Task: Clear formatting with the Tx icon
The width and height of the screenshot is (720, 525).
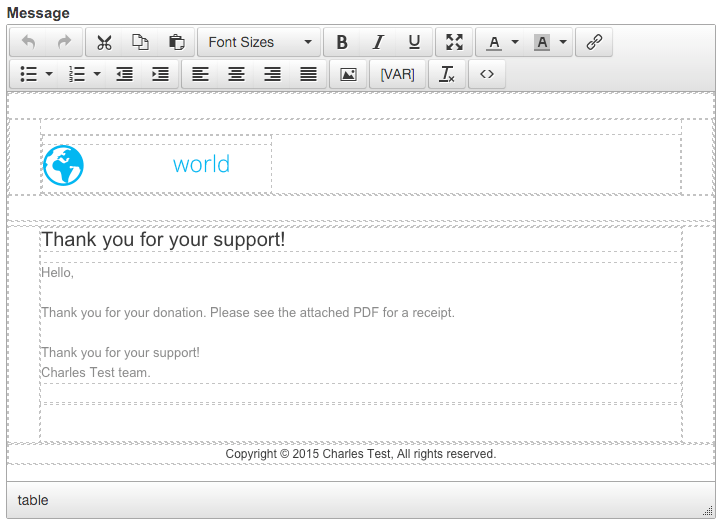Action: 447,74
